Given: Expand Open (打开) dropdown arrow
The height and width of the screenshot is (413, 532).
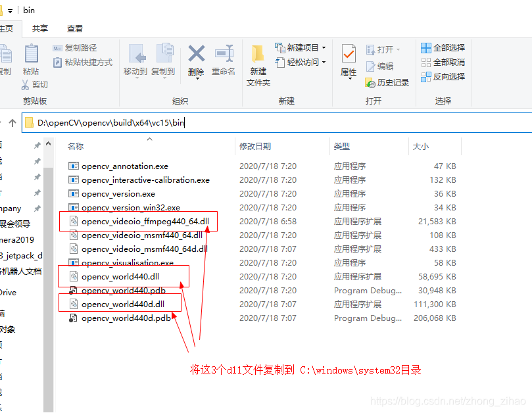Looking at the screenshot, I should point(398,50).
